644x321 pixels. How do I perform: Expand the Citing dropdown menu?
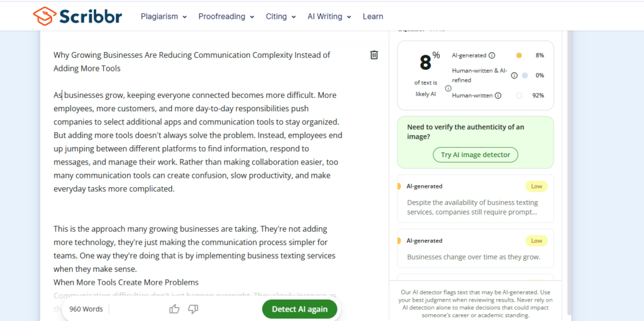click(281, 16)
